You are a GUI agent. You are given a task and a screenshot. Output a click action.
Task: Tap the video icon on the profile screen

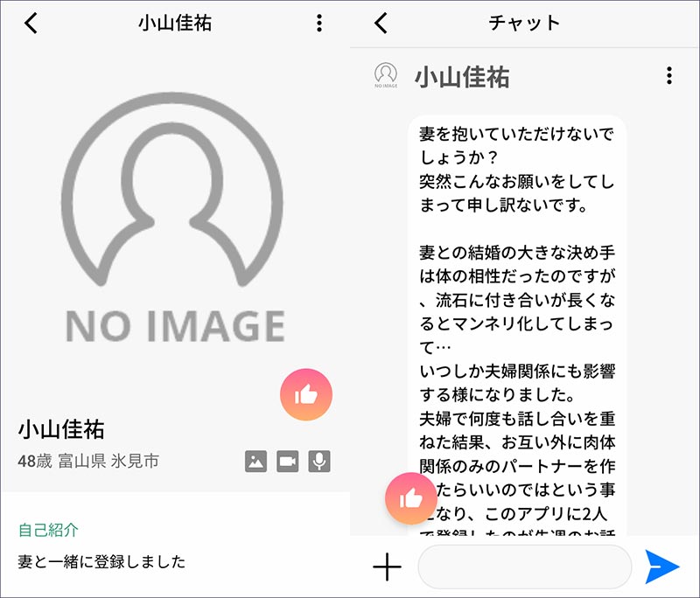click(290, 462)
